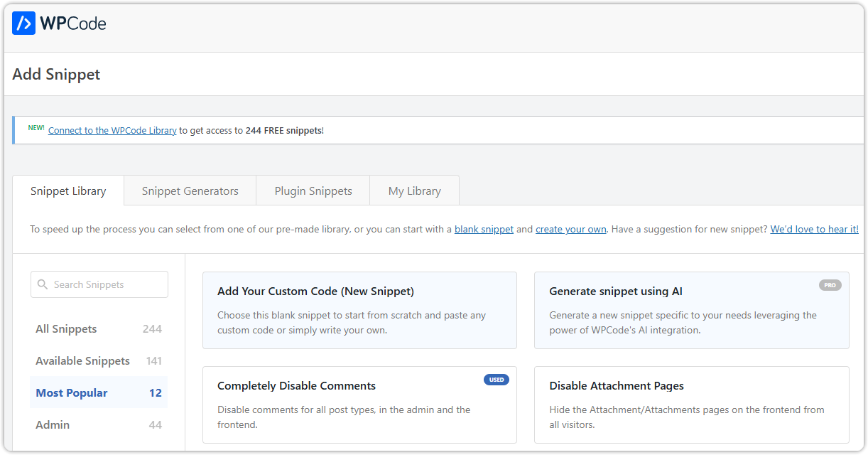Follow the blank snippet link

(x=484, y=229)
